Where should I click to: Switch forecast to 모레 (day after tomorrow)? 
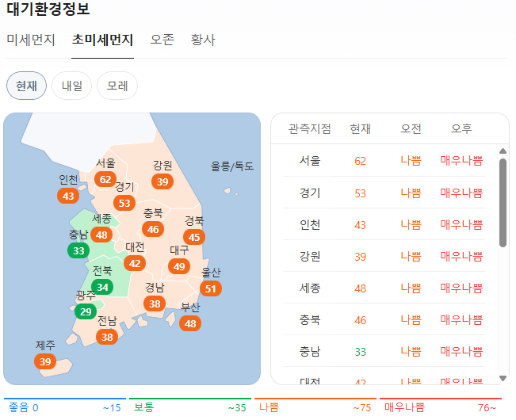tap(117, 86)
